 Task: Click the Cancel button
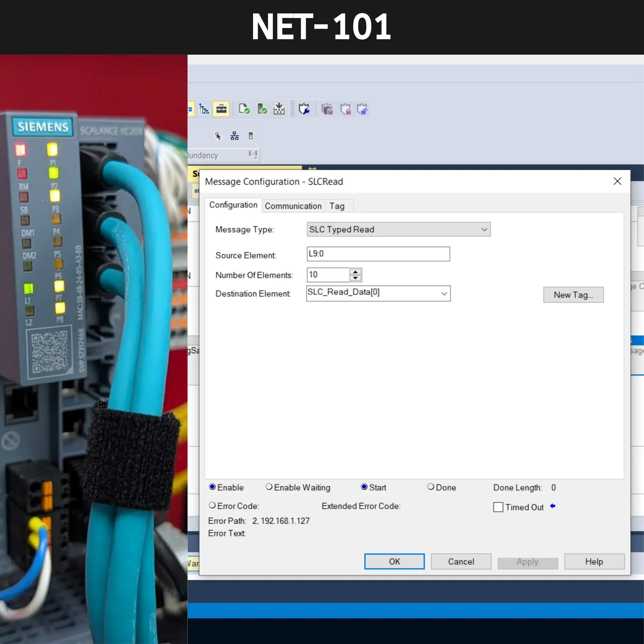(x=461, y=562)
